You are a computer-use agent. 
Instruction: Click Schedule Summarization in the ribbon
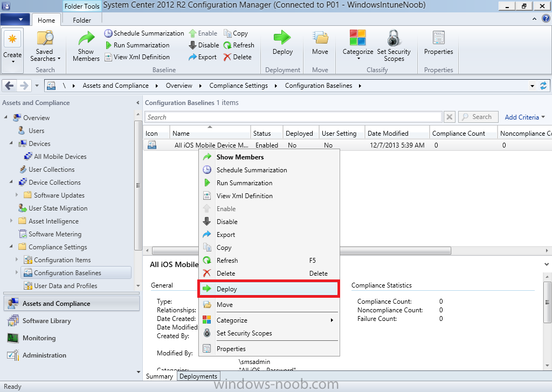pos(144,33)
